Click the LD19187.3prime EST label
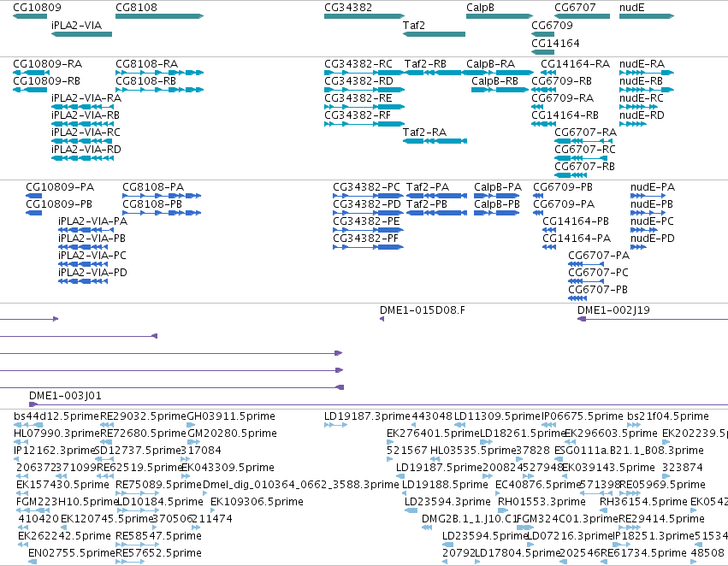The height and width of the screenshot is (566, 728). [367, 416]
